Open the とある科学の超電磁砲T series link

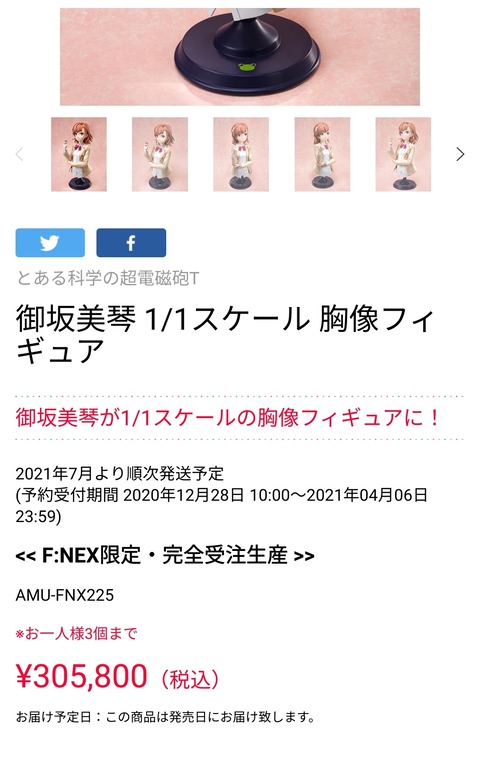point(108,278)
